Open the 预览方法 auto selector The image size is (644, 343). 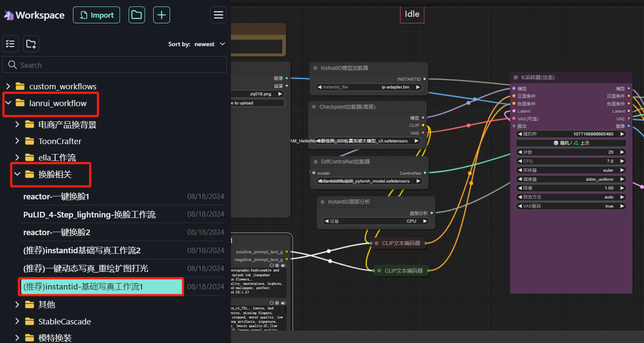(x=571, y=197)
